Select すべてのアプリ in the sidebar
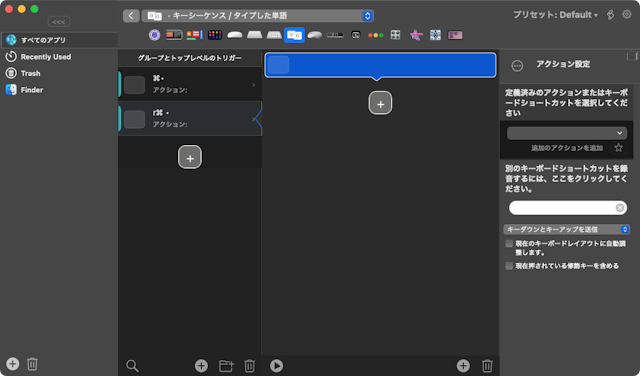Screen dimensions: 640x376 pyautogui.click(x=60, y=40)
